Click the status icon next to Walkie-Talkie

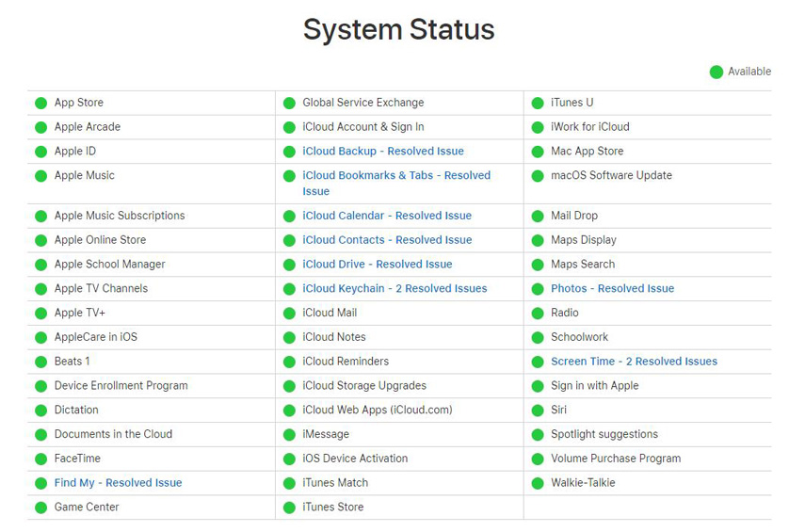(538, 483)
